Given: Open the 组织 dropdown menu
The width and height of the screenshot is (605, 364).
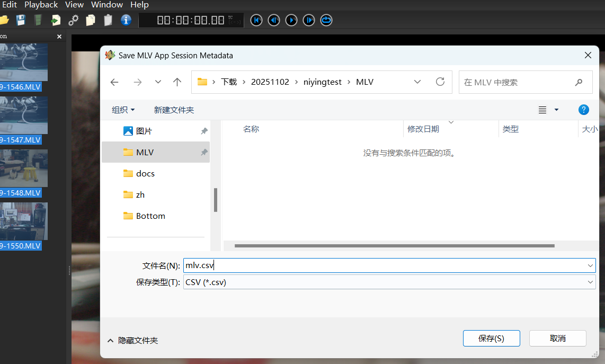Looking at the screenshot, I should (x=123, y=110).
